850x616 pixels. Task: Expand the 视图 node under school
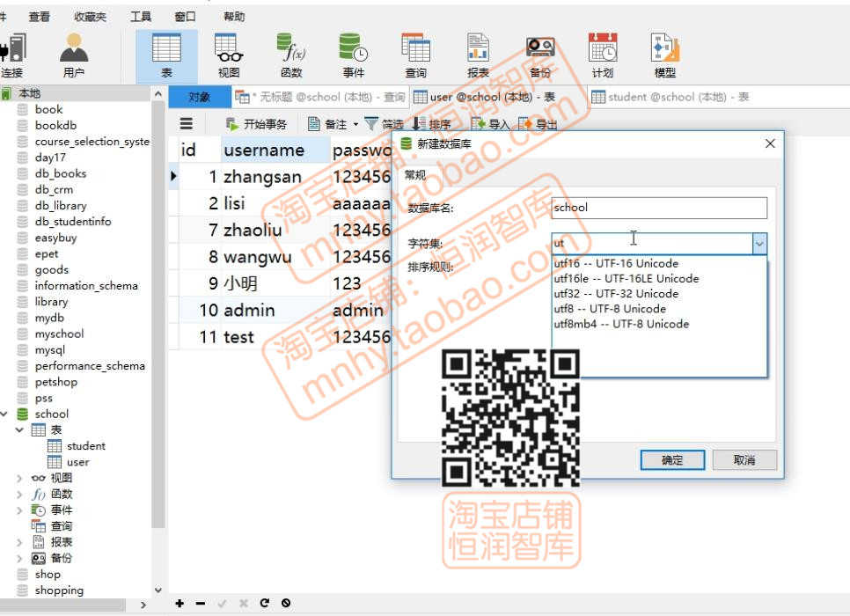point(20,478)
